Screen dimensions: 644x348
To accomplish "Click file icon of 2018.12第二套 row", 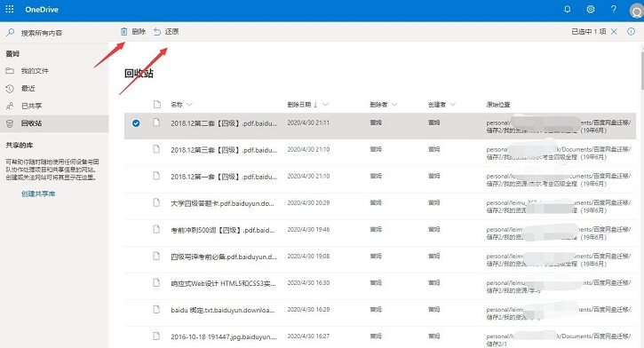I will click(156, 123).
